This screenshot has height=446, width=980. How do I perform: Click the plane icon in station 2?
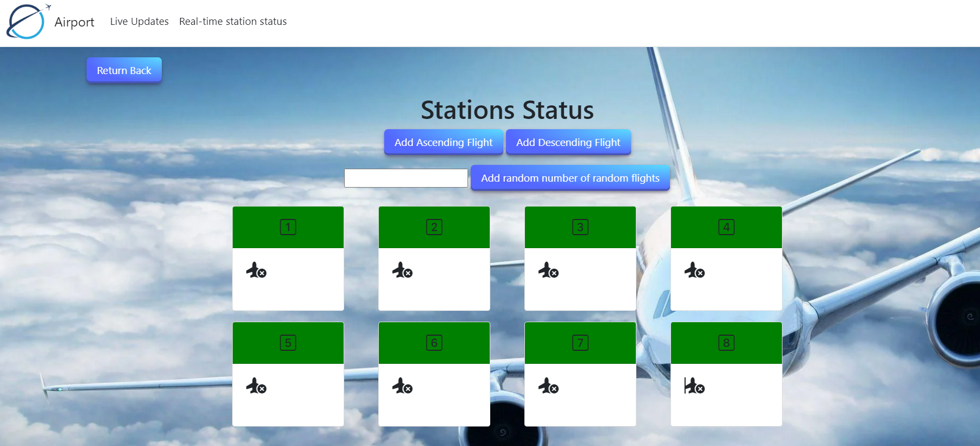403,270
